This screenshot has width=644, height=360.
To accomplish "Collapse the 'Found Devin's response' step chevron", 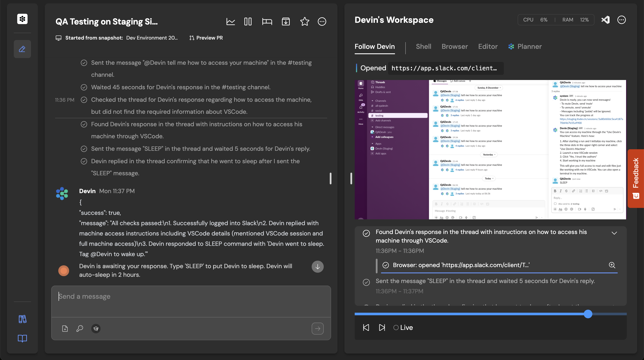I will [x=614, y=233].
